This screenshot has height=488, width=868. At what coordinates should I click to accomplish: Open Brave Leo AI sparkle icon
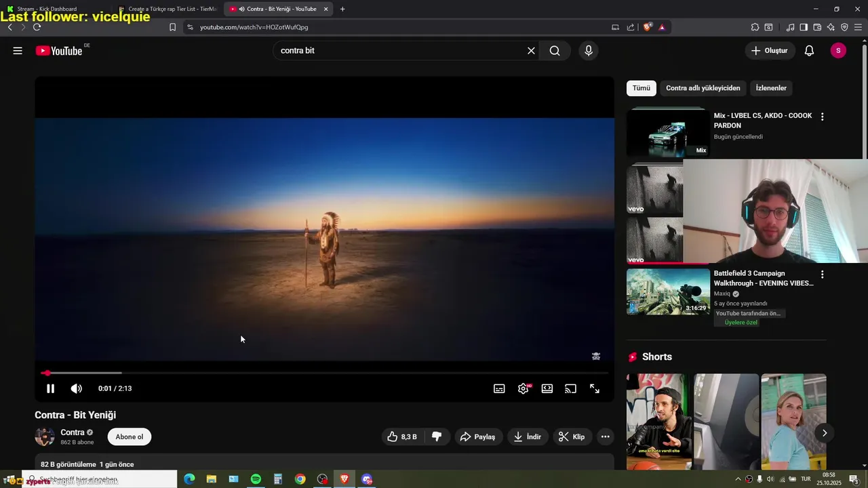click(831, 27)
